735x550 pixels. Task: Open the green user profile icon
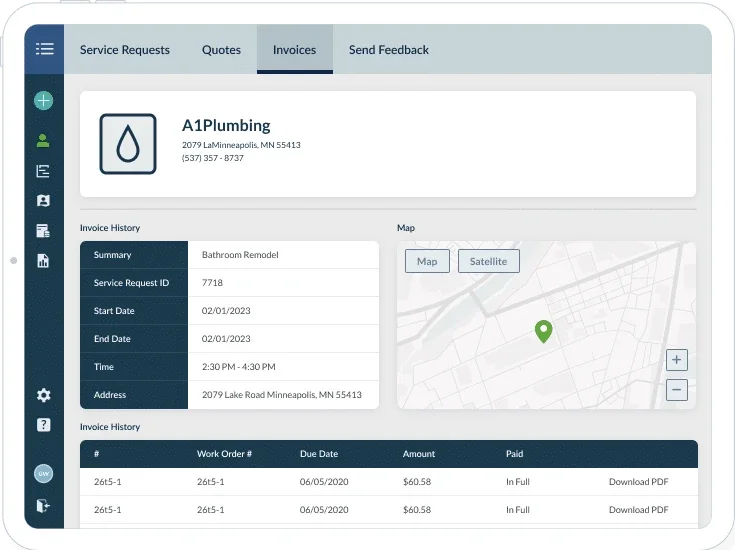pos(43,140)
